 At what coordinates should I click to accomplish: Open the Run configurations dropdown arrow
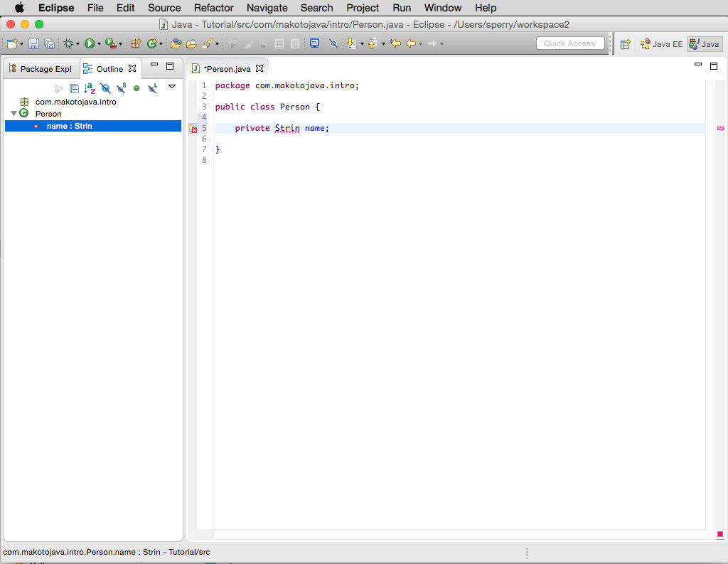[x=99, y=44]
